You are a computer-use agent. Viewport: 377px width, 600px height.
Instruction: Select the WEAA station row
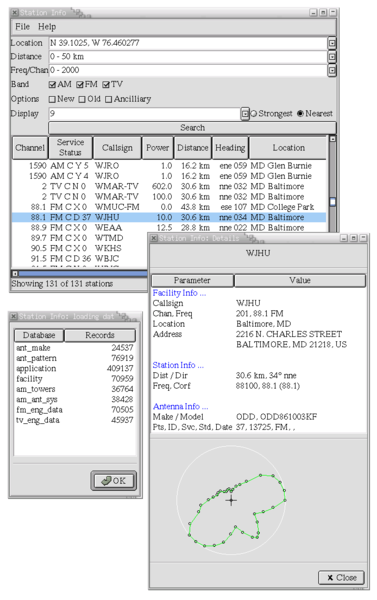coord(169,228)
